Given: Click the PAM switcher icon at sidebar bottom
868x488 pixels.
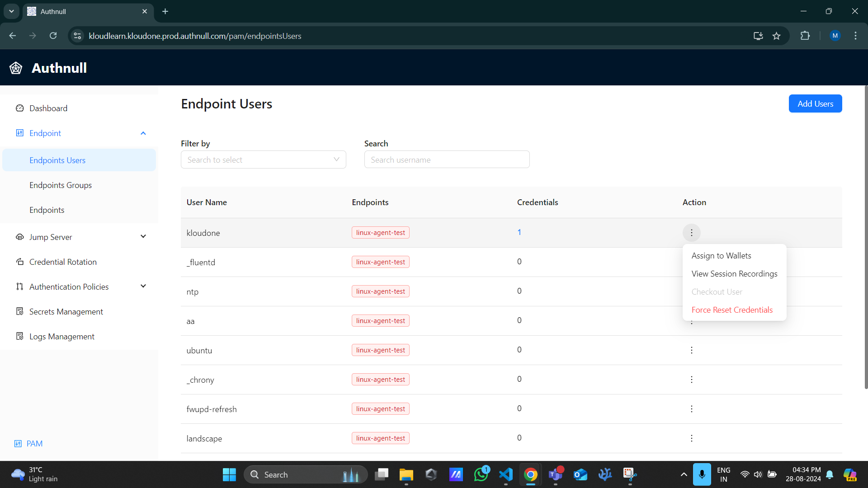Looking at the screenshot, I should (18, 443).
